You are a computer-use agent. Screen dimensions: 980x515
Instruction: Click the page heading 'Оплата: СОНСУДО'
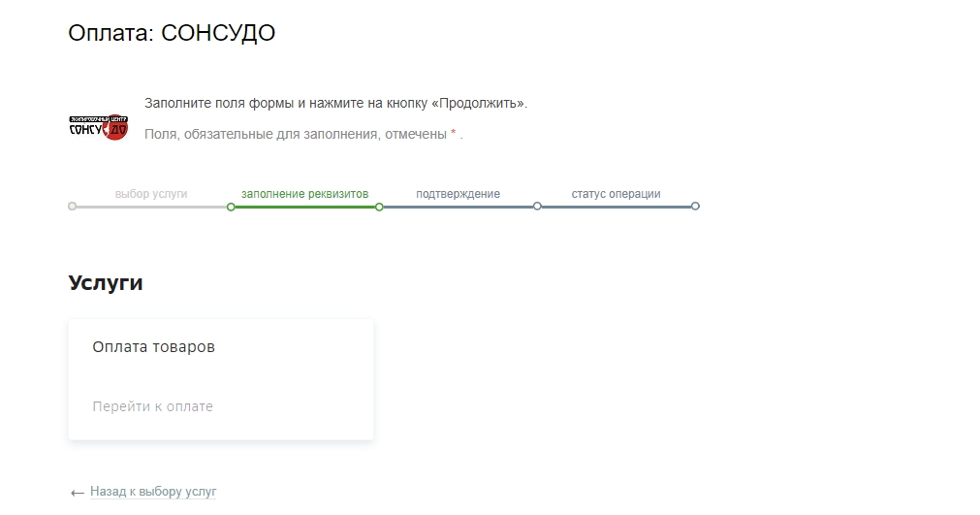172,33
